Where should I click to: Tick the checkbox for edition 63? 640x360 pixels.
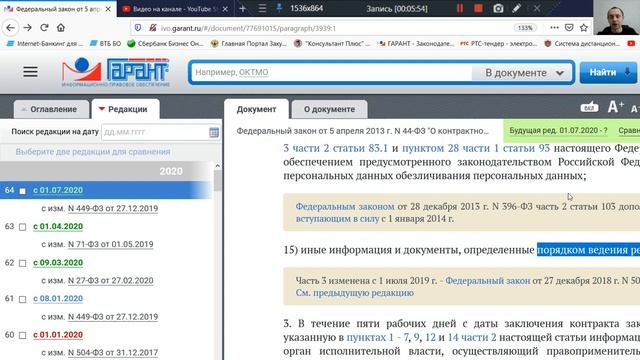point(22,227)
